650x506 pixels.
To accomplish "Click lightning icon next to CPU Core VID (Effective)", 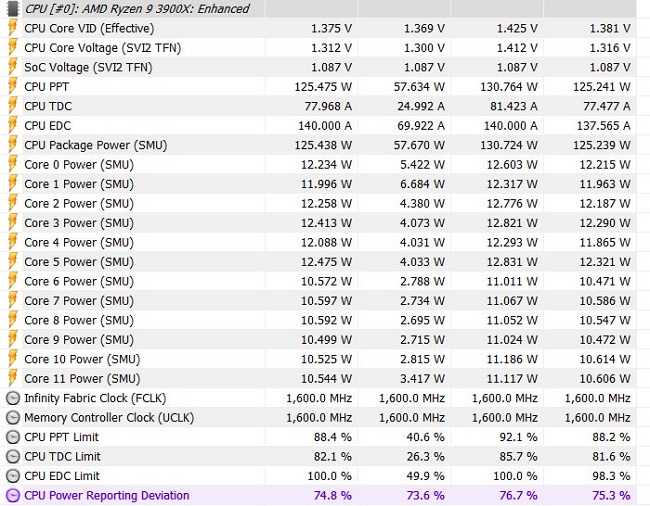I will tap(13, 28).
